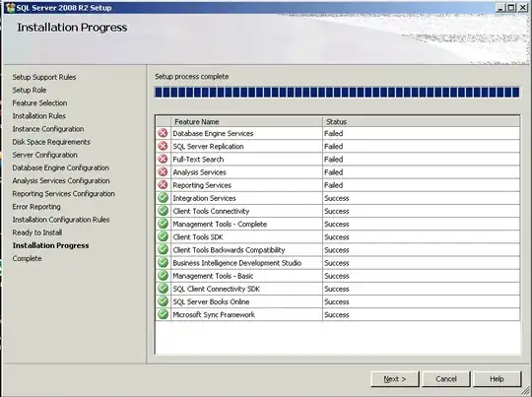532x397 pixels.
Task: Click the green check for SQL Server Books Online
Action: pyautogui.click(x=163, y=301)
